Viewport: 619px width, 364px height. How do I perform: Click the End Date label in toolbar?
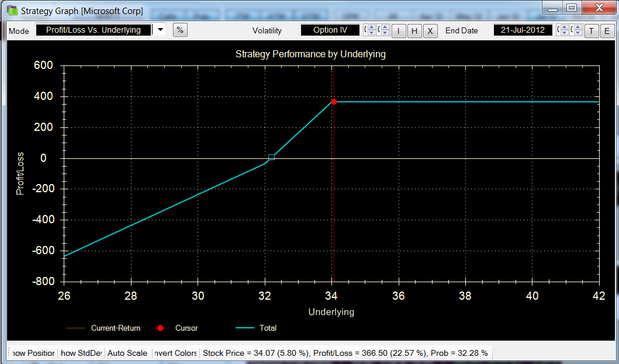[462, 30]
